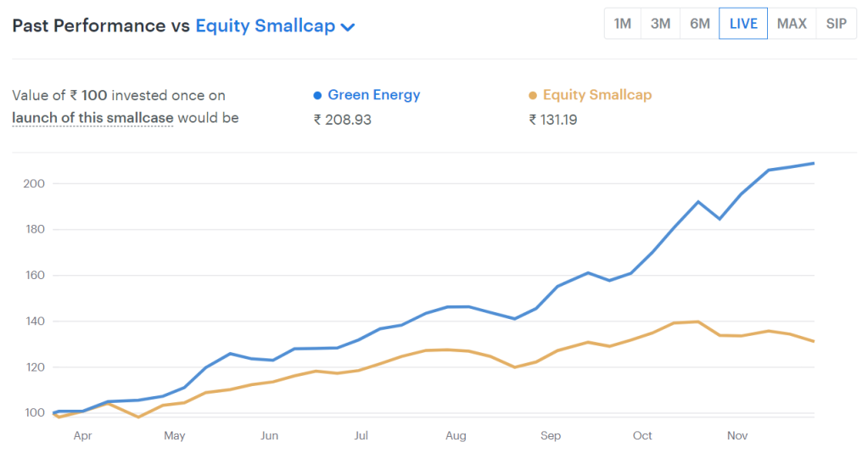
Task: Click the blue Green Energy legend dot
Action: click(x=318, y=96)
